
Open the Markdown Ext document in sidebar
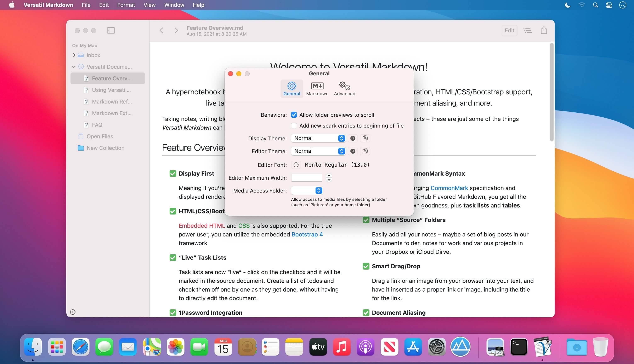[x=108, y=113]
